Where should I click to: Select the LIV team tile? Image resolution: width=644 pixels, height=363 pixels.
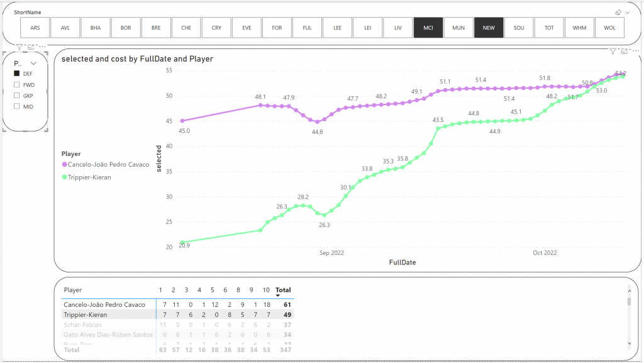[x=398, y=28]
